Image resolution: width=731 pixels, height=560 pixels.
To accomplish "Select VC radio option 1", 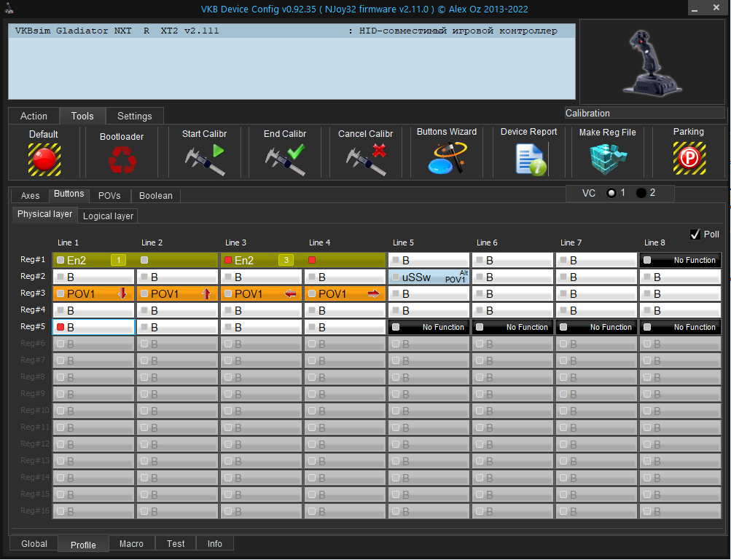I will [x=611, y=193].
